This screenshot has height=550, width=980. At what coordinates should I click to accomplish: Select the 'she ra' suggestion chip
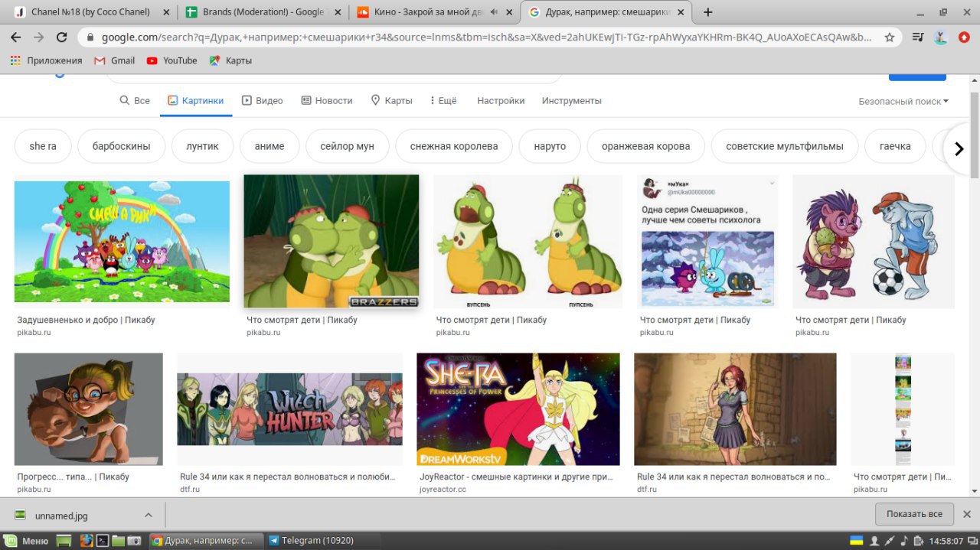click(x=43, y=146)
